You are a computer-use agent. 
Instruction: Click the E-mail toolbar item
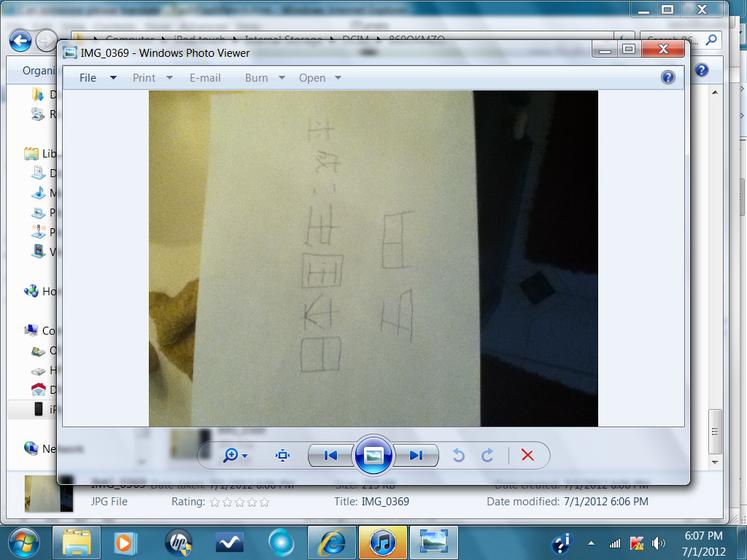click(x=205, y=78)
